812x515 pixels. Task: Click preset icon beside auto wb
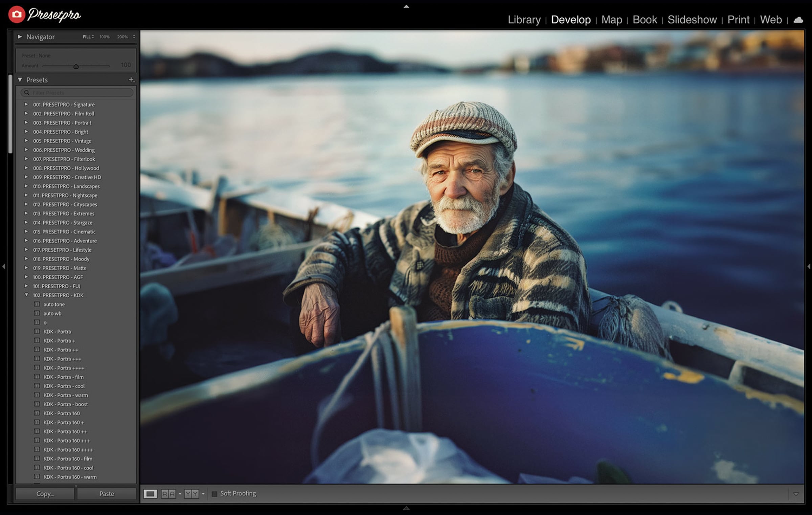point(37,313)
